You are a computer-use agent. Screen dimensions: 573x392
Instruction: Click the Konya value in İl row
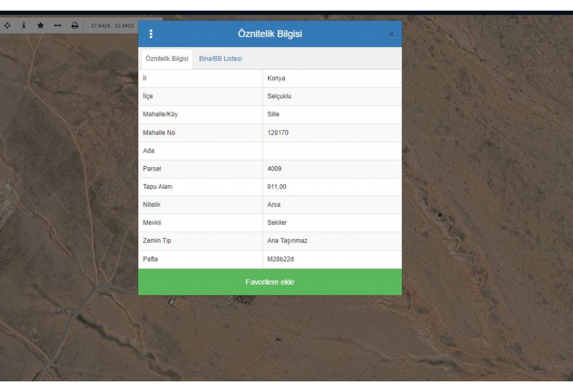tap(276, 78)
